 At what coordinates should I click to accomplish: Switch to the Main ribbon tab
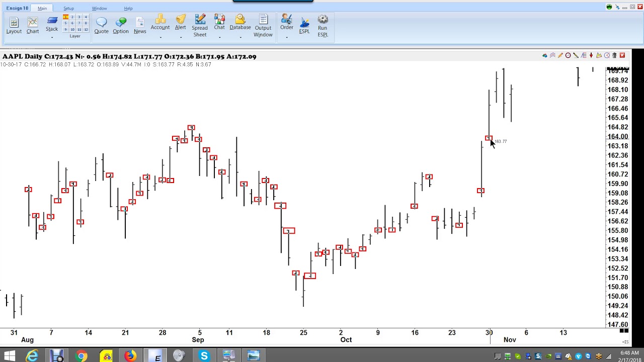(42, 8)
